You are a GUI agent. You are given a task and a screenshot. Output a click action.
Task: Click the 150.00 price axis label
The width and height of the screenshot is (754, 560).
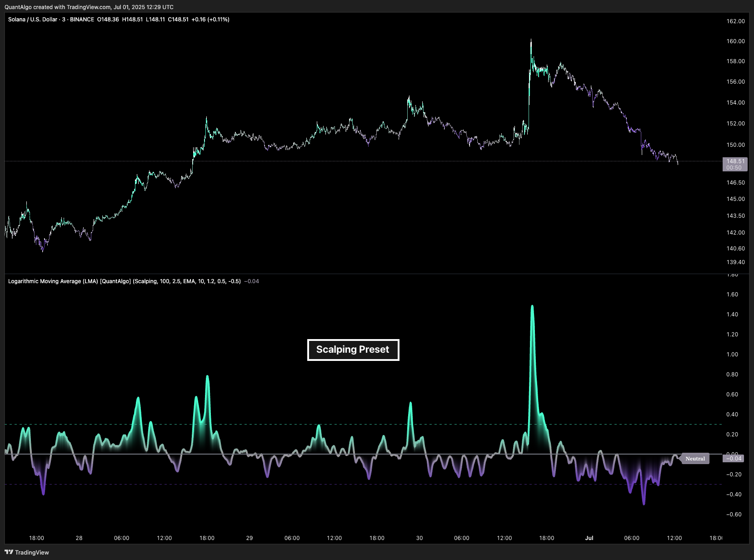(x=736, y=145)
